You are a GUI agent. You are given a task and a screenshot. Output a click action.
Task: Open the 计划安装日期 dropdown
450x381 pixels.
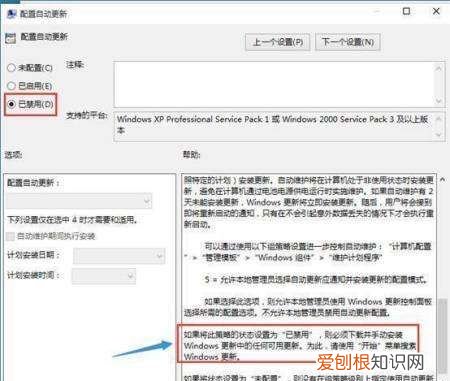[x=119, y=256]
